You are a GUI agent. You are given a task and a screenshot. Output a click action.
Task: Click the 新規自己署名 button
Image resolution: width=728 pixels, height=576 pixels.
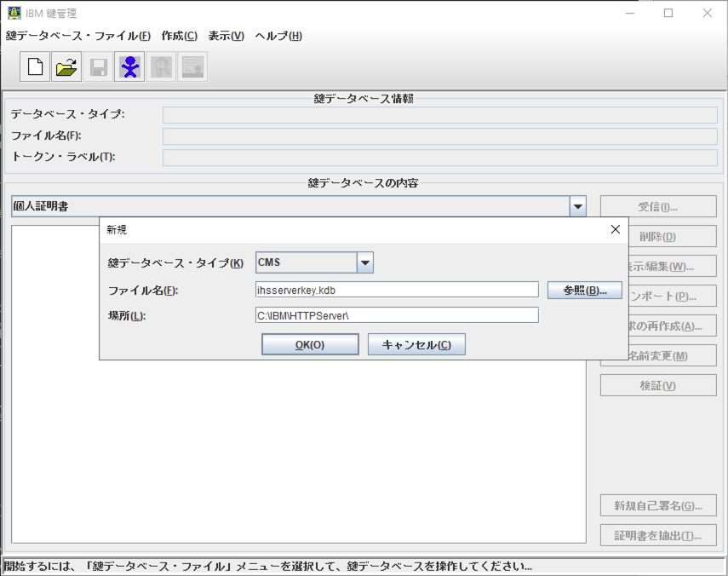click(x=658, y=505)
